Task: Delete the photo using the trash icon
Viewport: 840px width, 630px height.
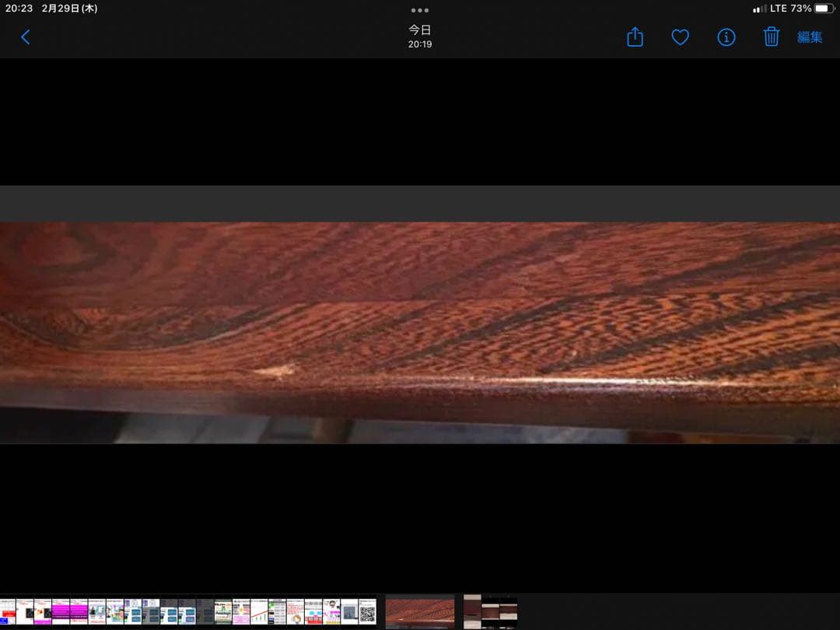Action: (x=771, y=37)
